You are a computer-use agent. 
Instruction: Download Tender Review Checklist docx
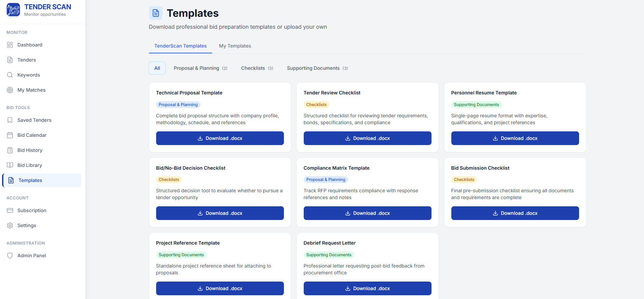tap(368, 138)
